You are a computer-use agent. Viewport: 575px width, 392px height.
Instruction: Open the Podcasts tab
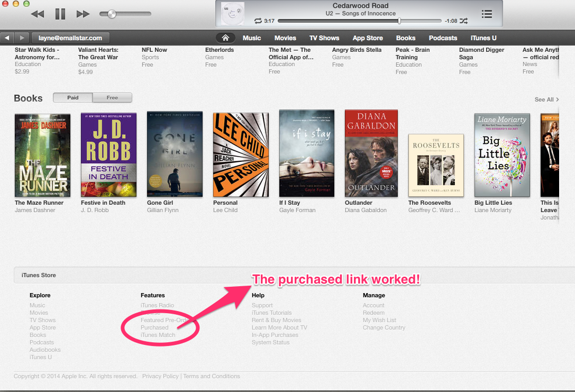point(443,38)
